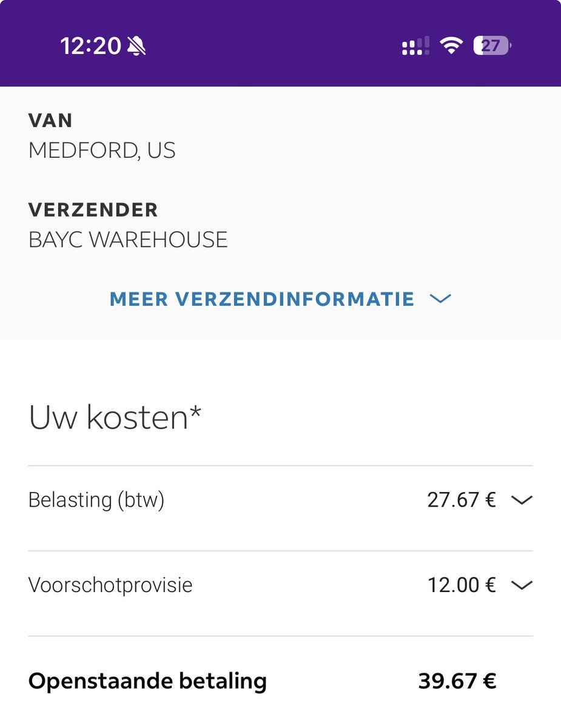Select the Voorschotprovisie row label
Image resolution: width=561 pixels, height=728 pixels.
pos(110,585)
